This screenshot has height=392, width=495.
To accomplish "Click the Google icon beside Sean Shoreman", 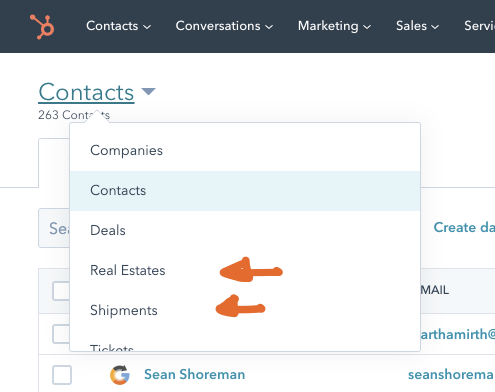I will point(120,375).
